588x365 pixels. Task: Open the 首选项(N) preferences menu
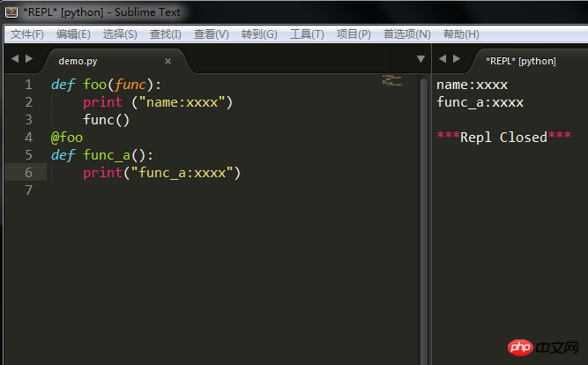[x=406, y=34]
